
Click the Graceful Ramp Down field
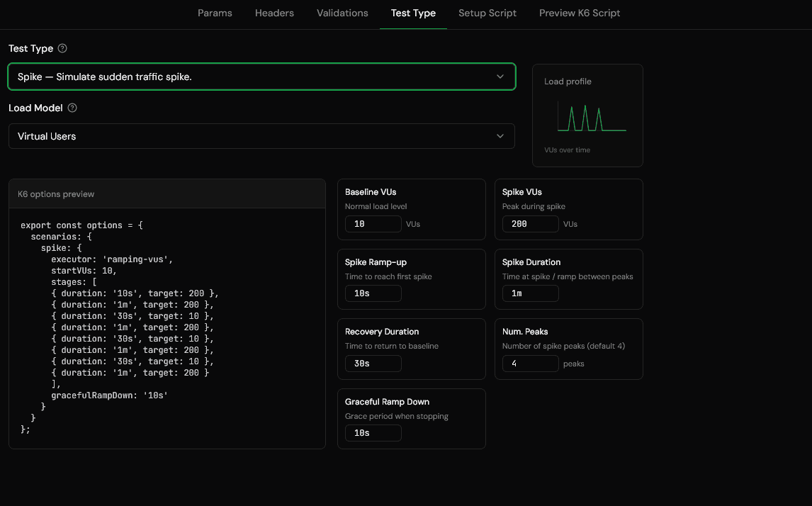pos(373,432)
